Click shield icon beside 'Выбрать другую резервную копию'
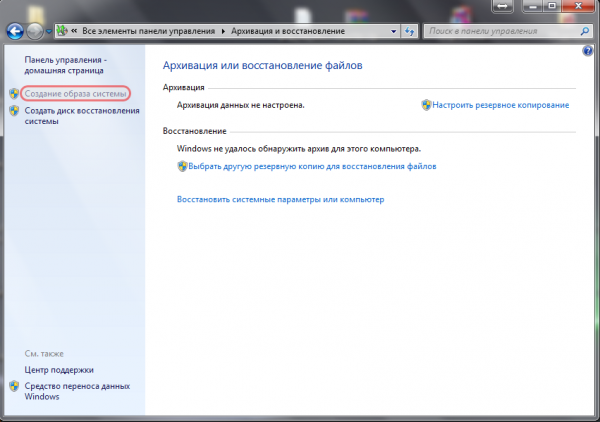 point(182,167)
